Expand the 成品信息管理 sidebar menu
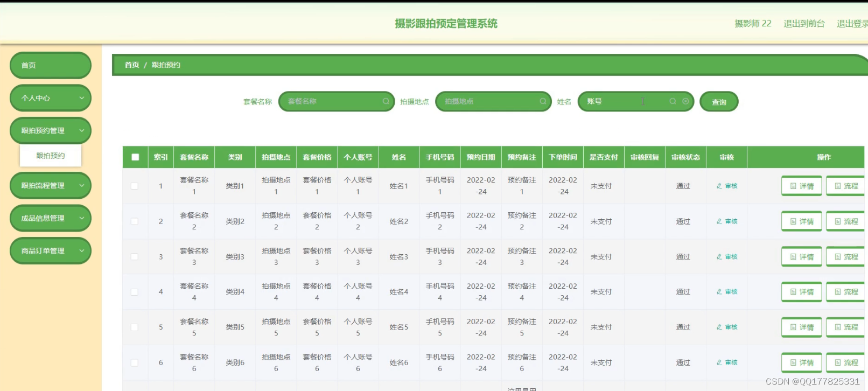Screen dimensions: 868x391 tap(51, 218)
